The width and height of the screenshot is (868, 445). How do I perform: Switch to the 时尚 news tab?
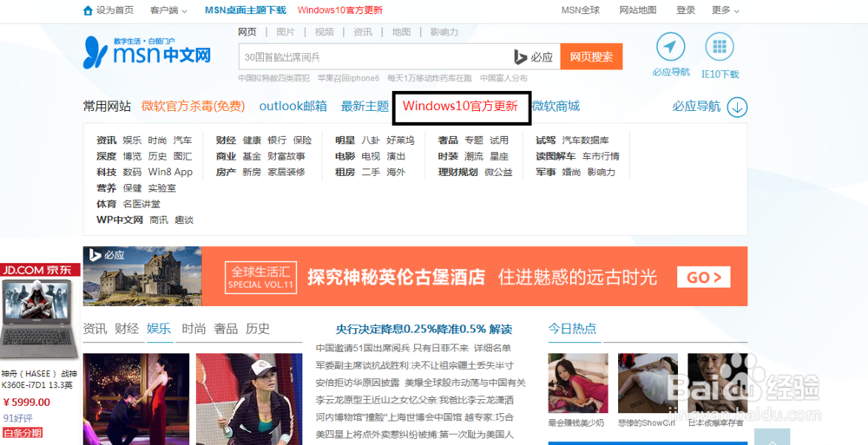[194, 329]
